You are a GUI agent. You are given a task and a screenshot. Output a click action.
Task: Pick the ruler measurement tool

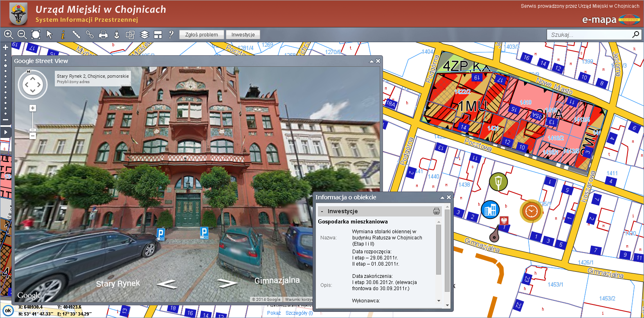point(76,34)
